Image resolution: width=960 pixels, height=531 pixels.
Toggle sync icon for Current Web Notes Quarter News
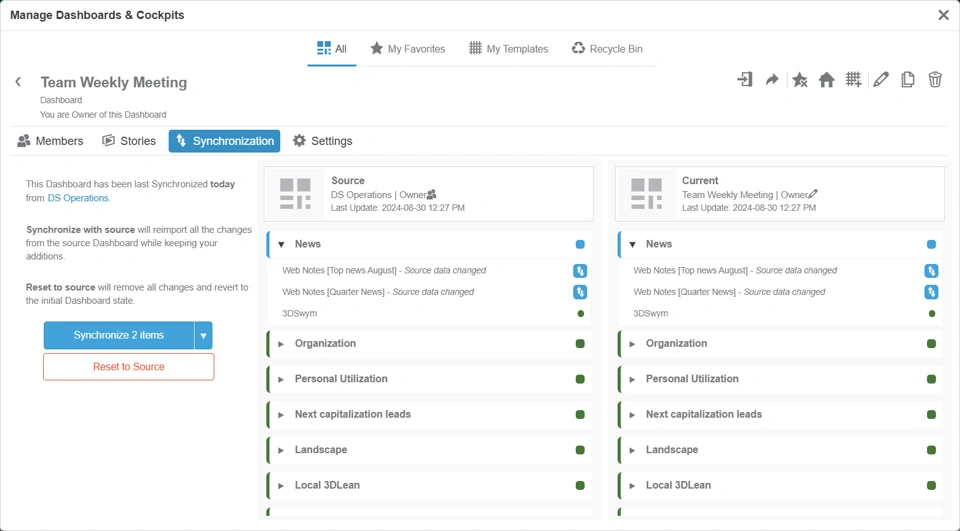931,292
